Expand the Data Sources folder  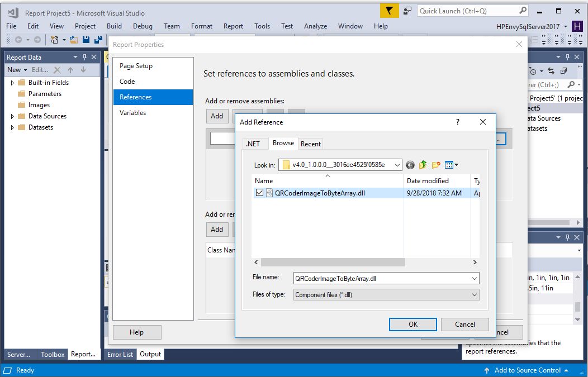[12, 116]
